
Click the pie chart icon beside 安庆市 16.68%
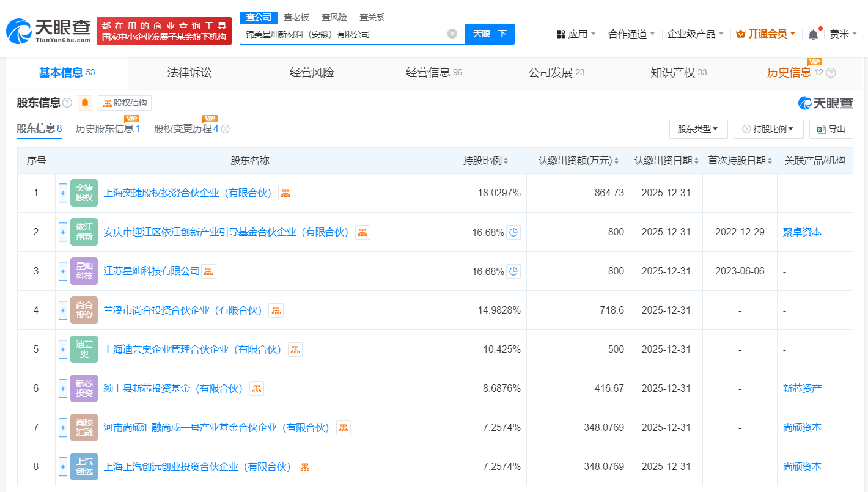(x=513, y=232)
